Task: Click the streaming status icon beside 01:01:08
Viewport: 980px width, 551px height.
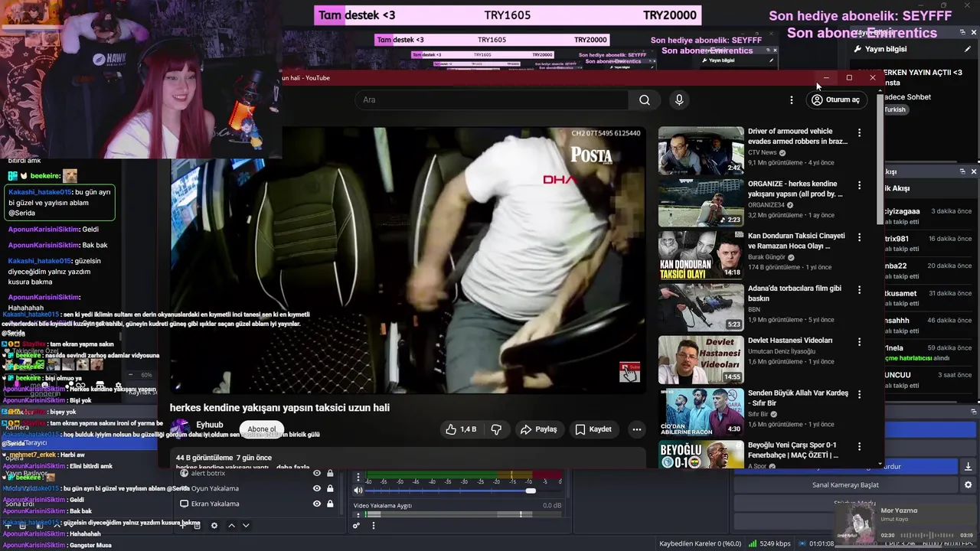Action: (802, 543)
